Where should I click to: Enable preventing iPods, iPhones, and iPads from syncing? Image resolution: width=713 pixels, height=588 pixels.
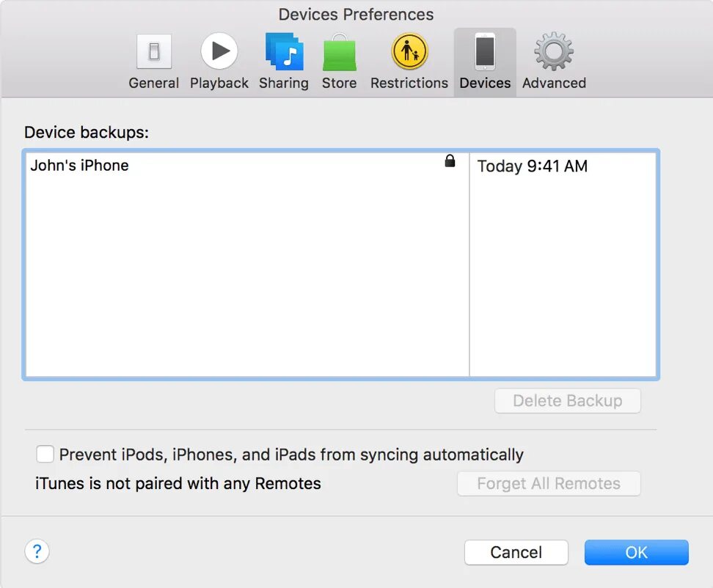pyautogui.click(x=45, y=454)
